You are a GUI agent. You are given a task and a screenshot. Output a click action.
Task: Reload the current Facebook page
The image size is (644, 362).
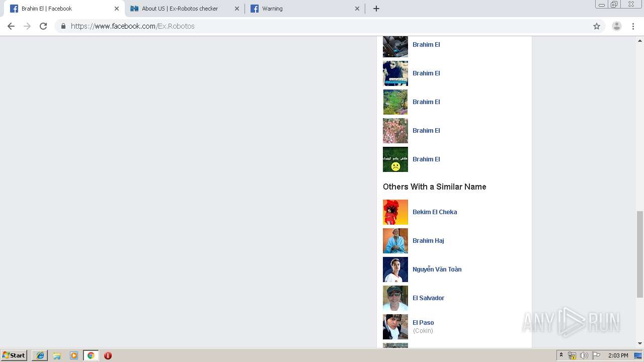43,26
